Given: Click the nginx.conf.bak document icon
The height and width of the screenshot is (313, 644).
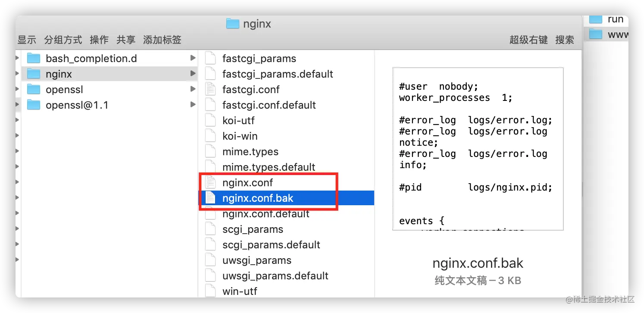Looking at the screenshot, I should pyautogui.click(x=210, y=198).
